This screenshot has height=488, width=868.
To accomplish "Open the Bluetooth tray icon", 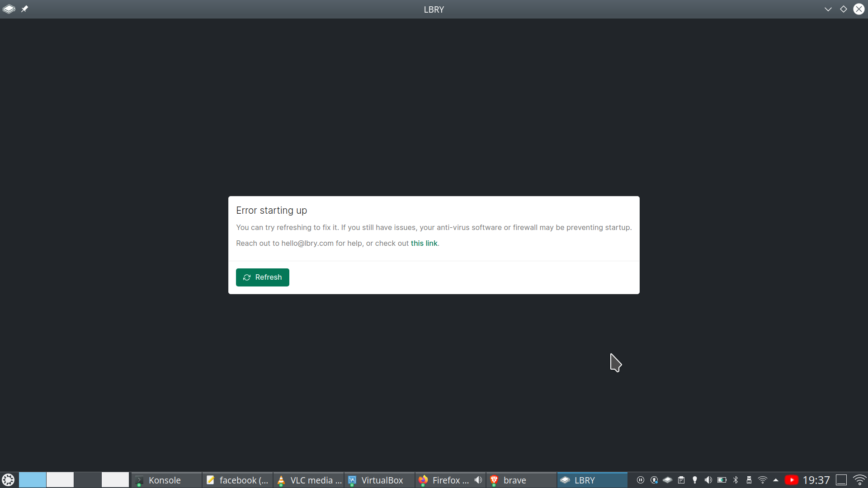I will tap(736, 480).
